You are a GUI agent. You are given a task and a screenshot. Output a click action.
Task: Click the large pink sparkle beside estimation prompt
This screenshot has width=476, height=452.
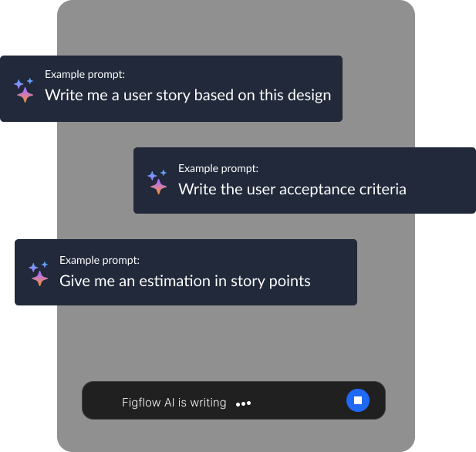click(40, 278)
